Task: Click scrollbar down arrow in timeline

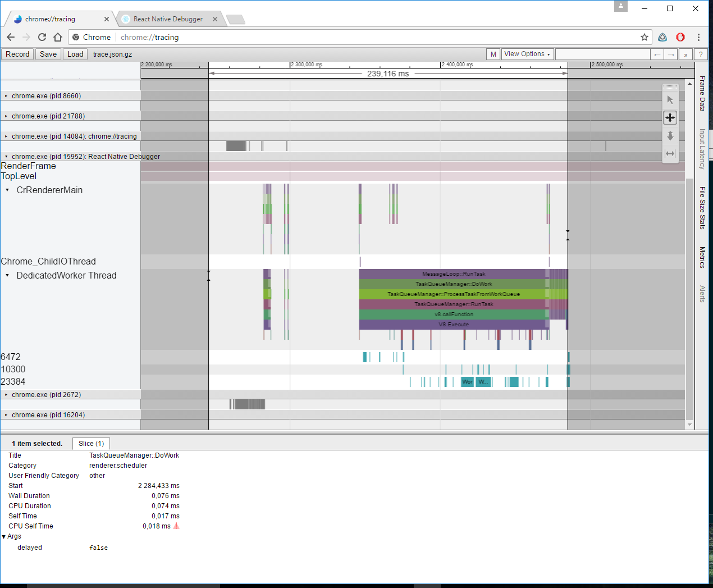Action: click(689, 425)
